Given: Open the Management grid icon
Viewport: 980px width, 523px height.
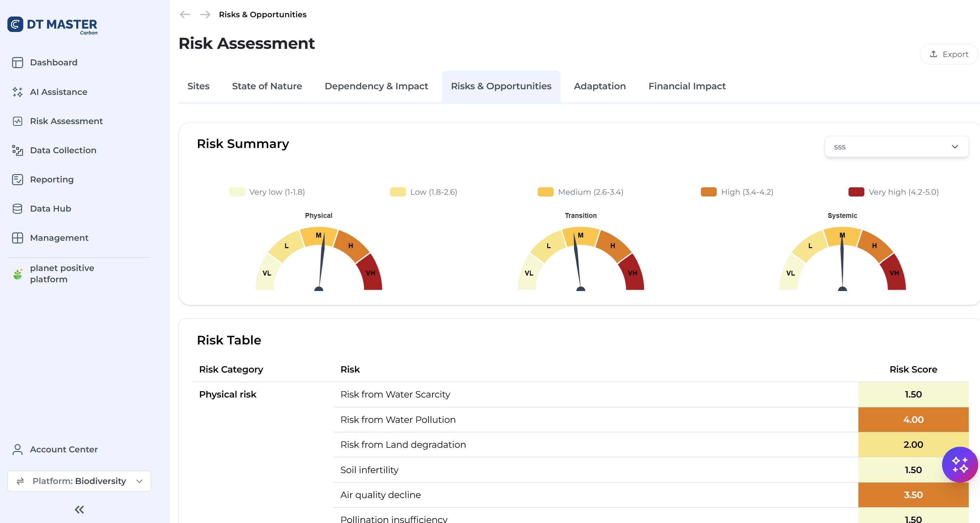Looking at the screenshot, I should coord(18,238).
